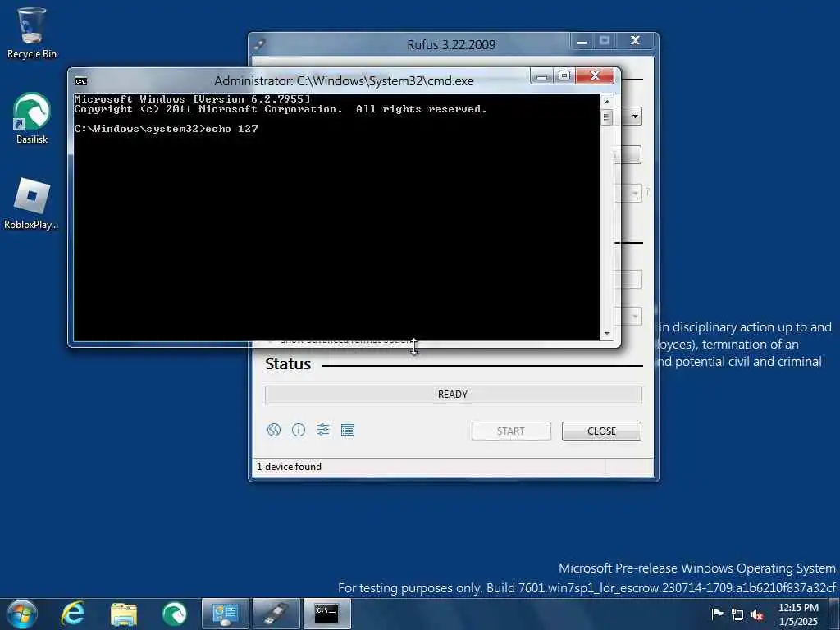Open Rufus language selection globe icon
The height and width of the screenshot is (630, 840).
click(x=274, y=430)
